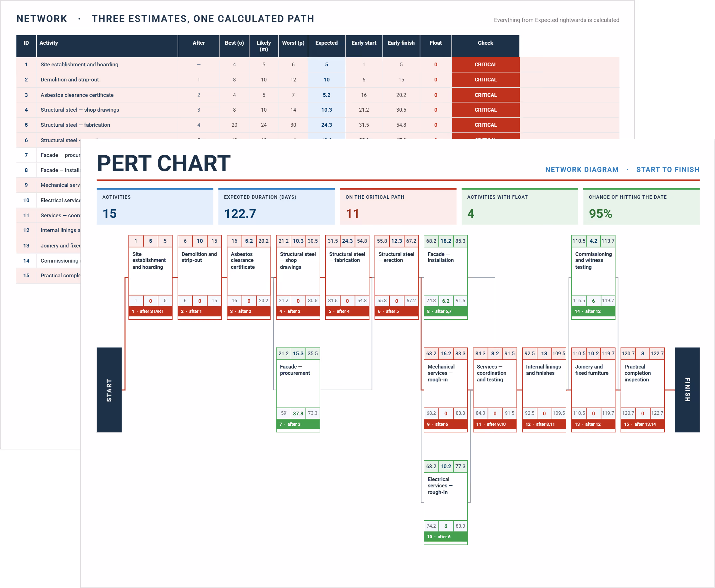Image resolution: width=715 pixels, height=588 pixels.
Task: Click Expected value 24.3 in fabrication row
Action: pos(327,125)
